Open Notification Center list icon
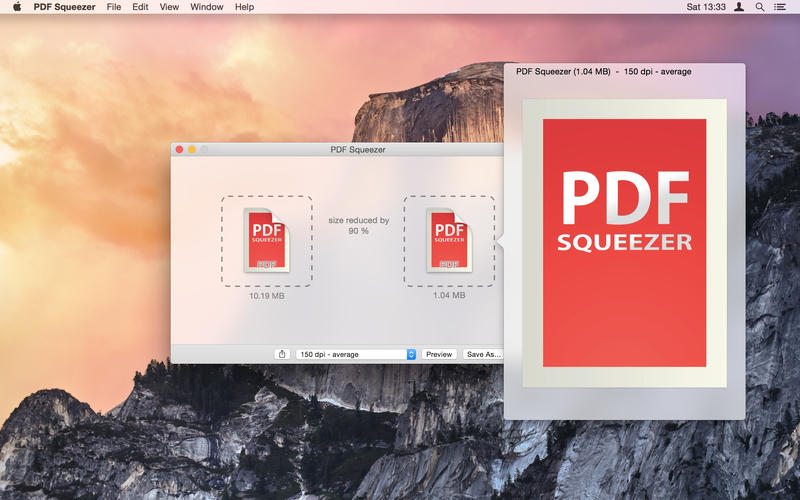 [780, 7]
